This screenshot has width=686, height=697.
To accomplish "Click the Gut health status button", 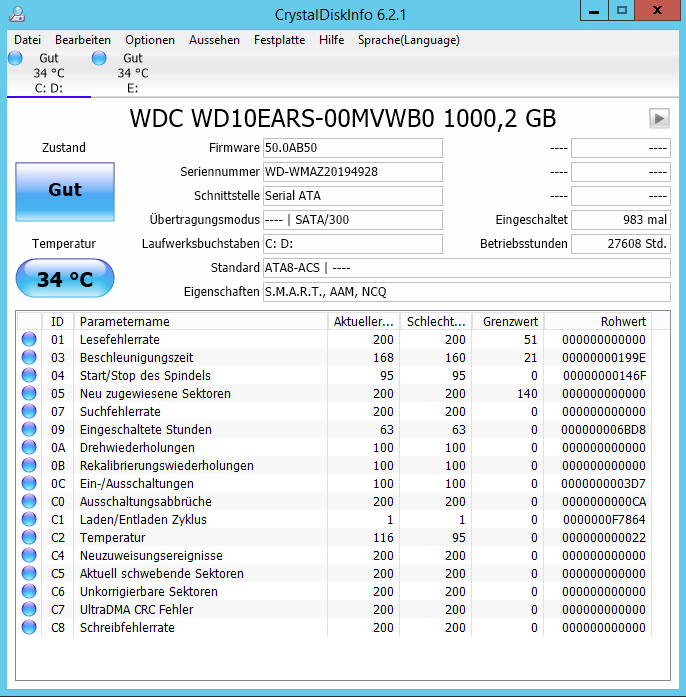I will pyautogui.click(x=65, y=192).
